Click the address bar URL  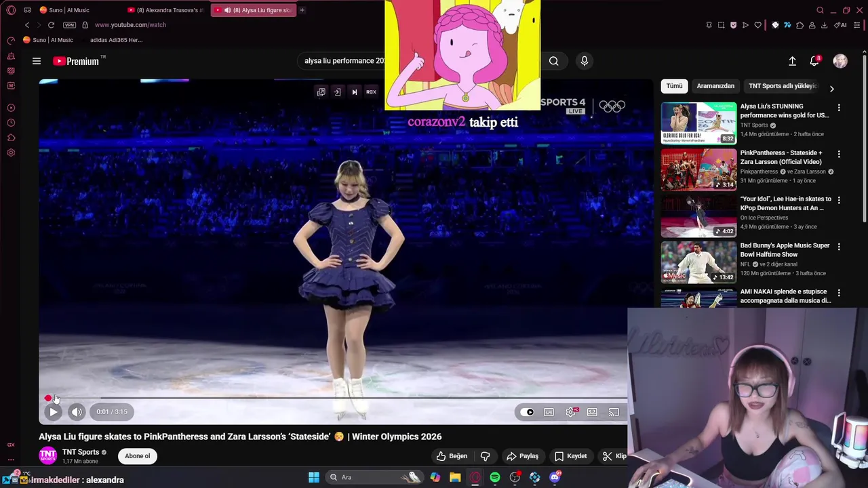(130, 25)
